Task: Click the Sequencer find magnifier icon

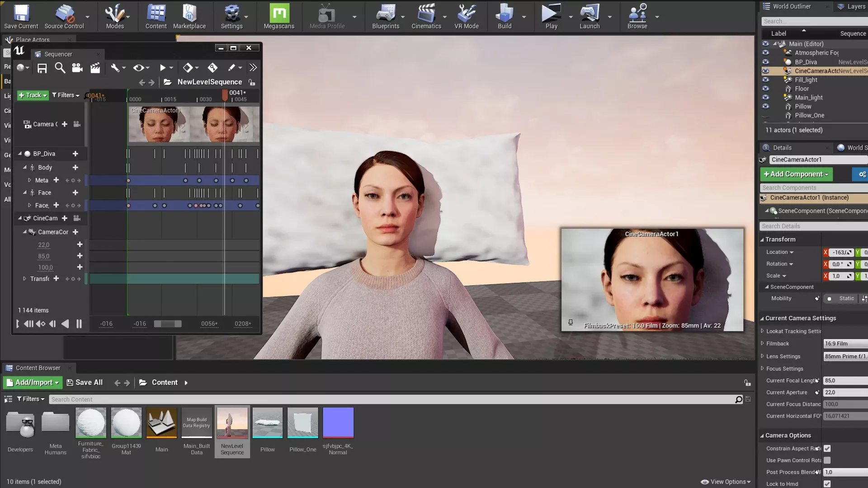Action: (x=60, y=68)
